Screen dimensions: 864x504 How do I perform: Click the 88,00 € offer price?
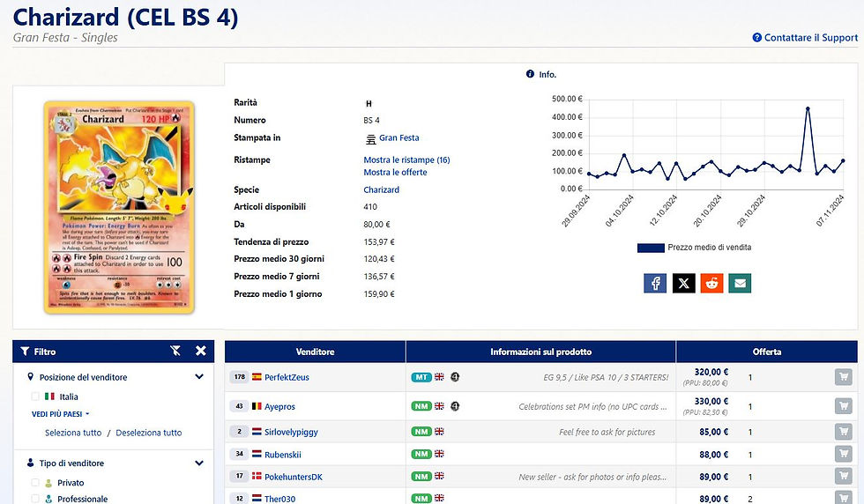click(x=713, y=455)
